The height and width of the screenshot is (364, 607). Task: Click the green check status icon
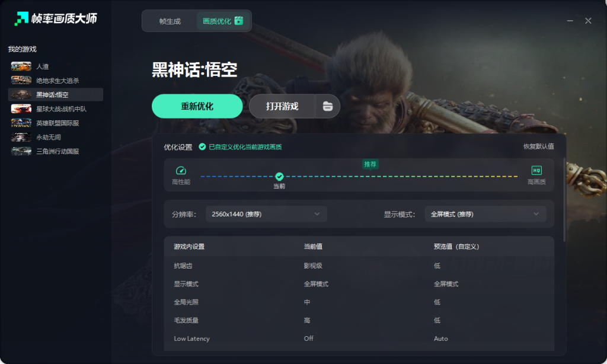tap(202, 147)
